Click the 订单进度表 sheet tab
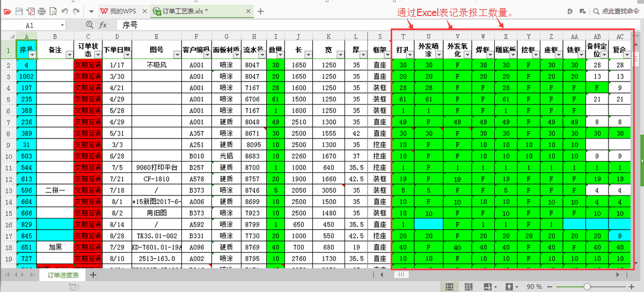Viewport: 644px width, 292px height. 63,275
